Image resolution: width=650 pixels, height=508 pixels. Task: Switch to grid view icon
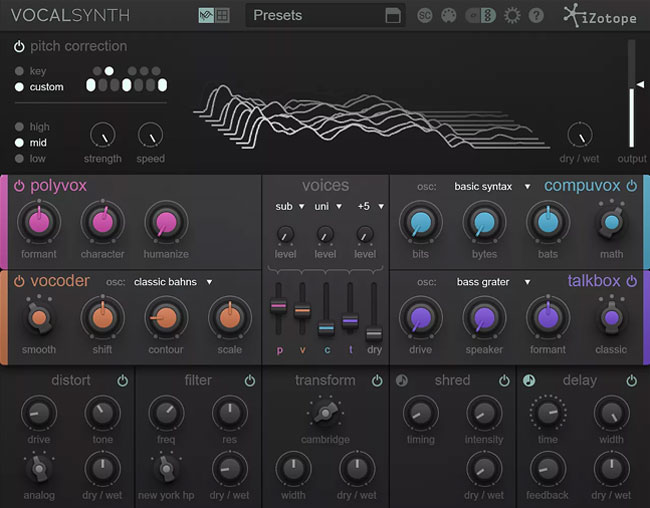[222, 16]
